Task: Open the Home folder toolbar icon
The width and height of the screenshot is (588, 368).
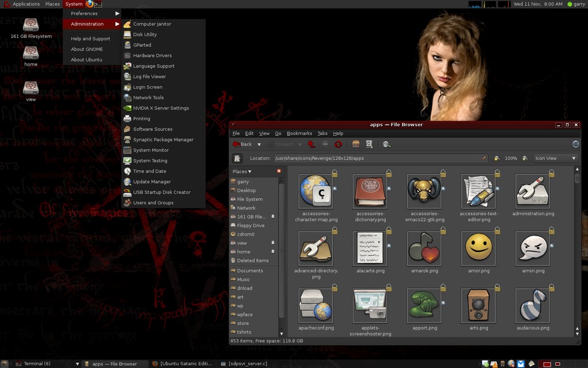Action: (356, 144)
